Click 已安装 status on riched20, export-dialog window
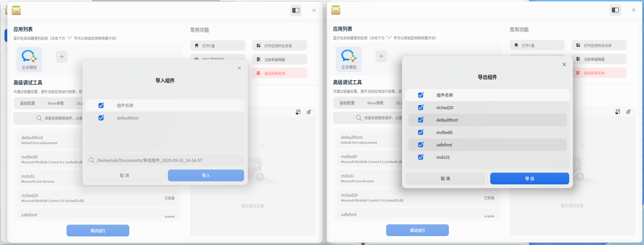 tap(489, 198)
